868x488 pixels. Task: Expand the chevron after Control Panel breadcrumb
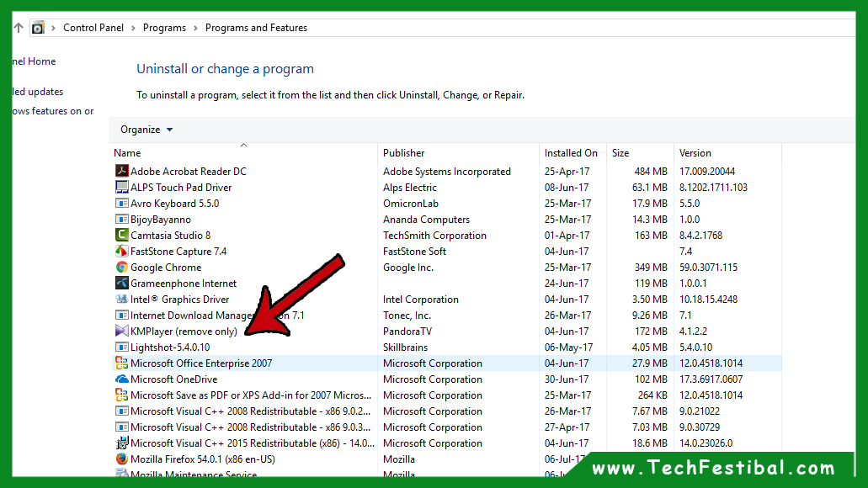(x=133, y=28)
